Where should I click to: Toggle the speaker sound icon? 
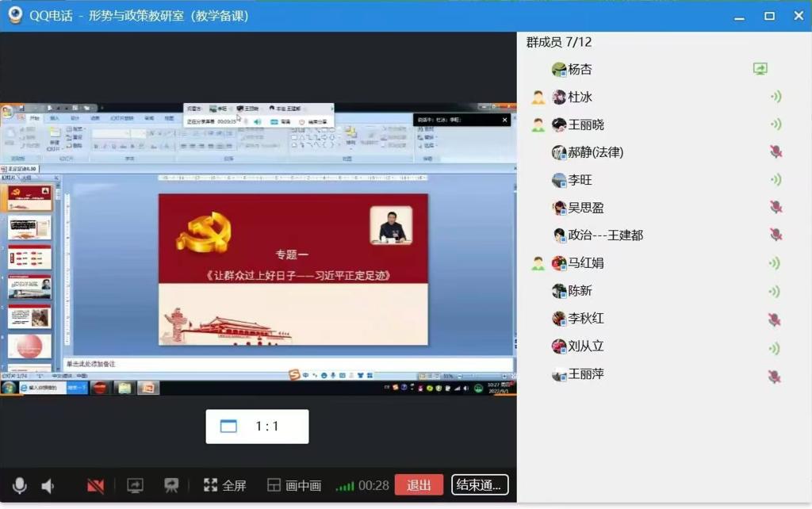[48, 485]
